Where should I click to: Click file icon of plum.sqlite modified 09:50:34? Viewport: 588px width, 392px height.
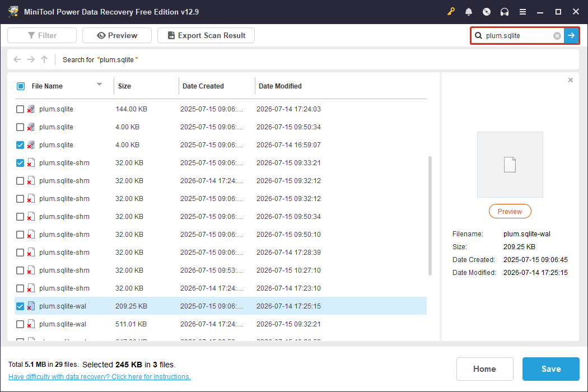click(31, 127)
